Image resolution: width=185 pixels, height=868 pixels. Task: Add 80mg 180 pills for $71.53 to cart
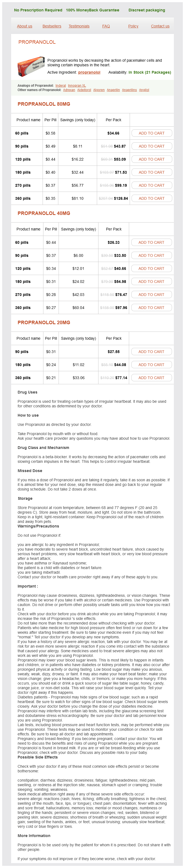151,172
